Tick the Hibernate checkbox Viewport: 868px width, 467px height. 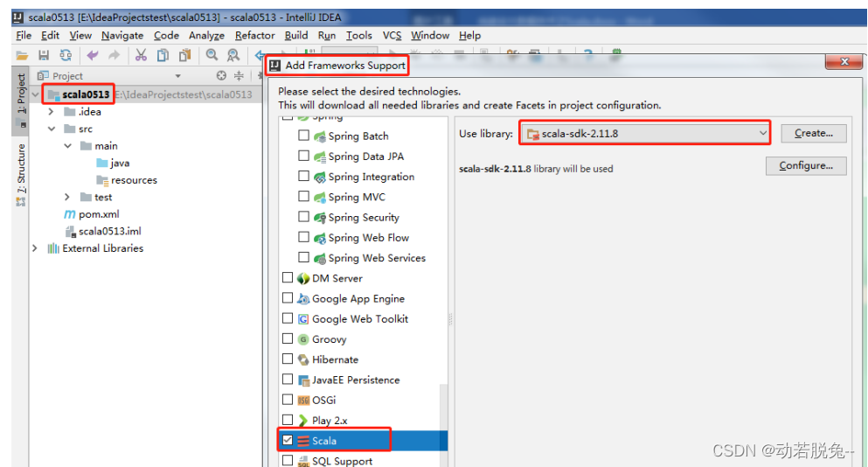point(288,359)
